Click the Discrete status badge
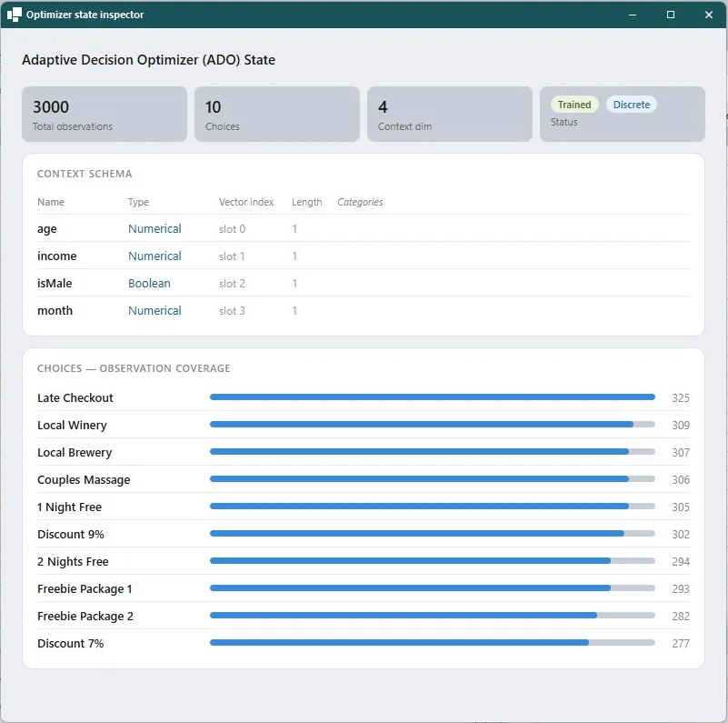 (632, 105)
